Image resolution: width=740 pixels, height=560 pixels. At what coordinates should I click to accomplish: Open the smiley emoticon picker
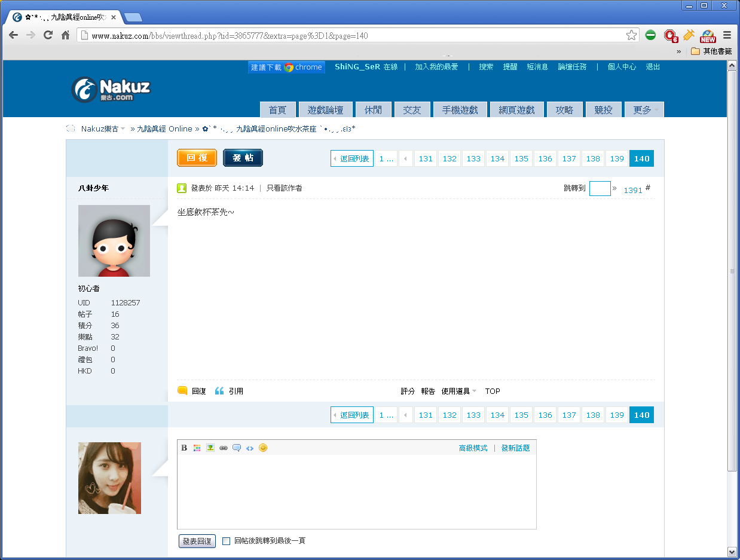263,448
